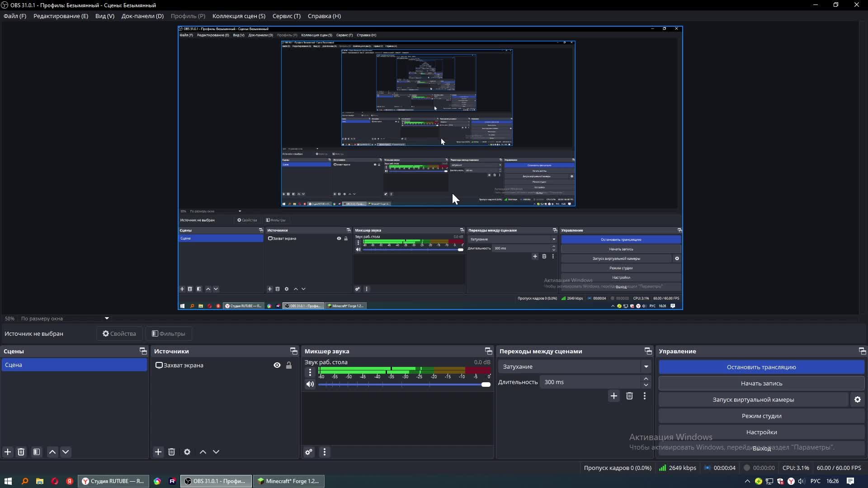Remove selected source with trash icon

(171, 452)
